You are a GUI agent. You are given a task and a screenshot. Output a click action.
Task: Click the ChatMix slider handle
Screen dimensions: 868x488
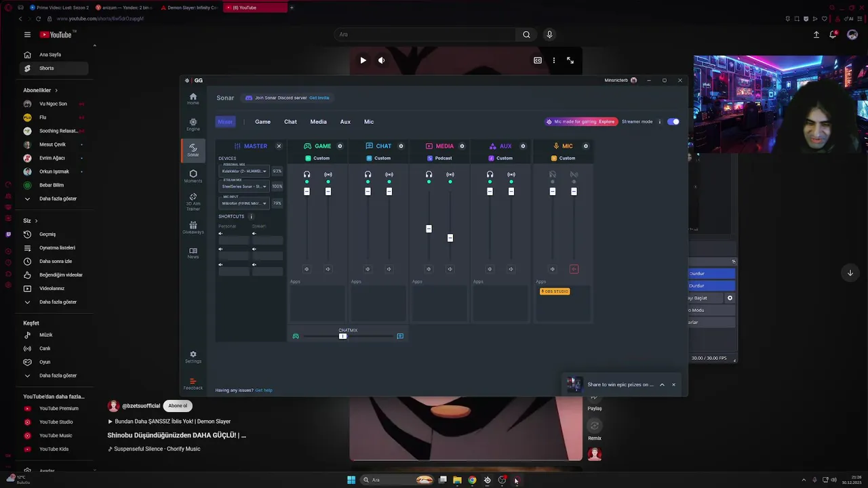[x=342, y=336]
